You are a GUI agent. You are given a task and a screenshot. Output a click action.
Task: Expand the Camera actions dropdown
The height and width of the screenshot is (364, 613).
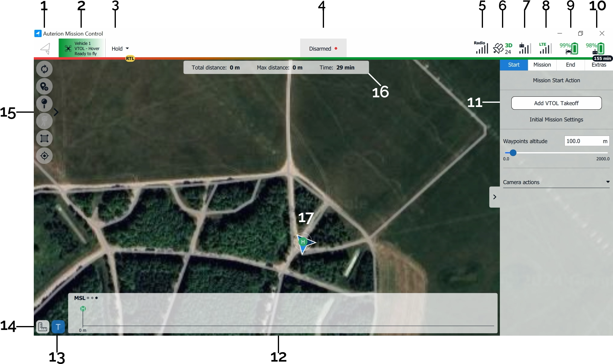pos(556,182)
